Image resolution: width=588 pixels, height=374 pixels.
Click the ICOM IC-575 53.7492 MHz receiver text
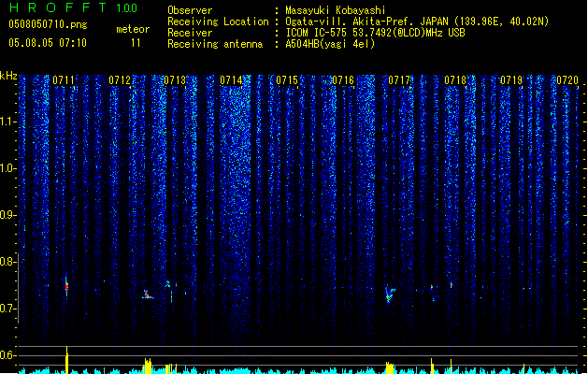[375, 33]
